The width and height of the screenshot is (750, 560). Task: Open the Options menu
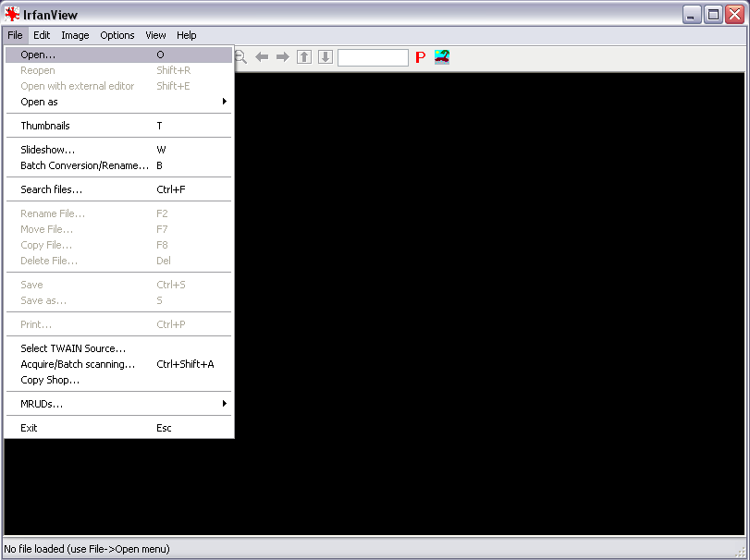tap(117, 35)
